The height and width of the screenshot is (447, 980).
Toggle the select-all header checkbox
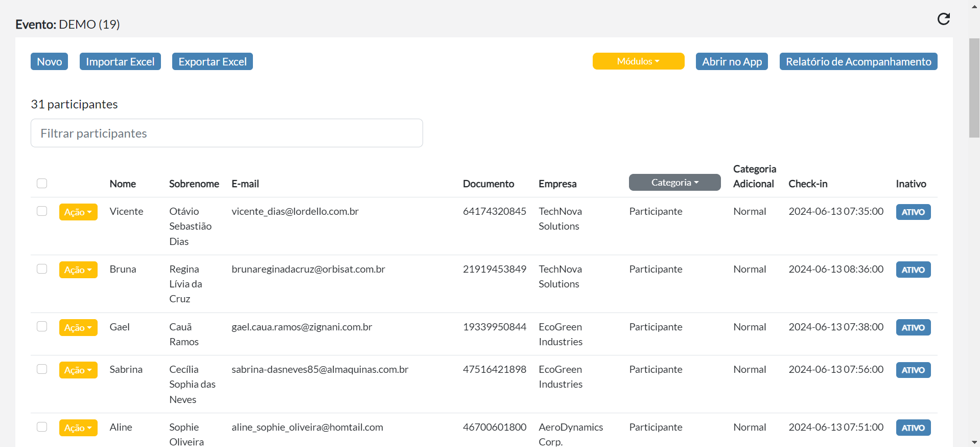[x=42, y=183]
